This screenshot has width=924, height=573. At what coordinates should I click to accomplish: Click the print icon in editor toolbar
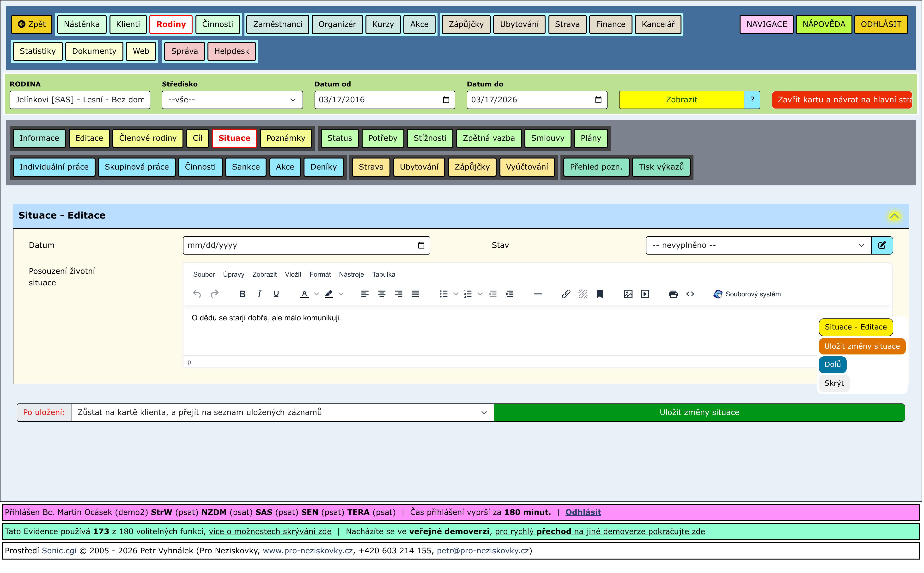673,294
